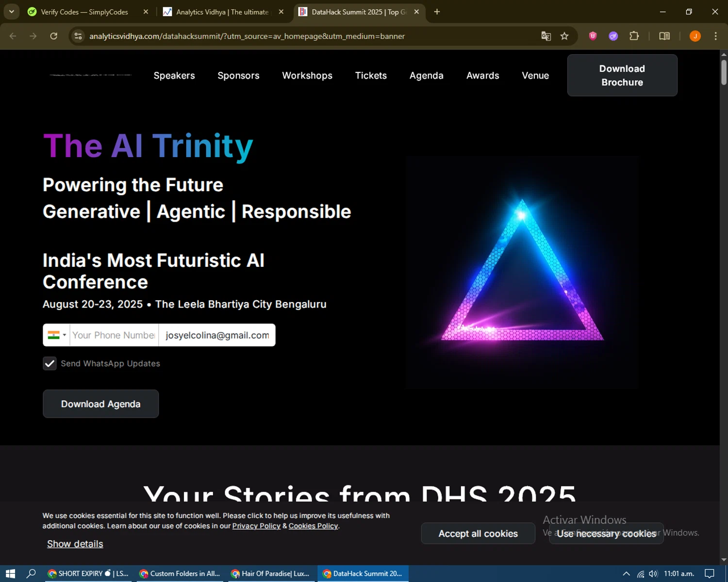Open Windows taskbar search
Image resolution: width=728 pixels, height=582 pixels.
[31, 574]
